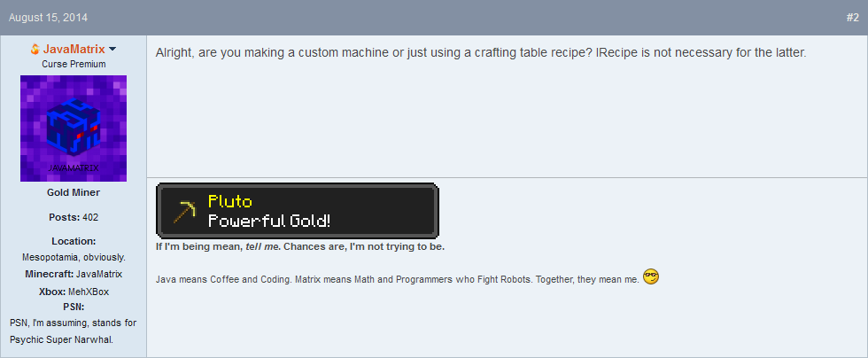868x358 pixels.
Task: Click the Xbox gamertag MehXBox
Action: pyautogui.click(x=88, y=291)
